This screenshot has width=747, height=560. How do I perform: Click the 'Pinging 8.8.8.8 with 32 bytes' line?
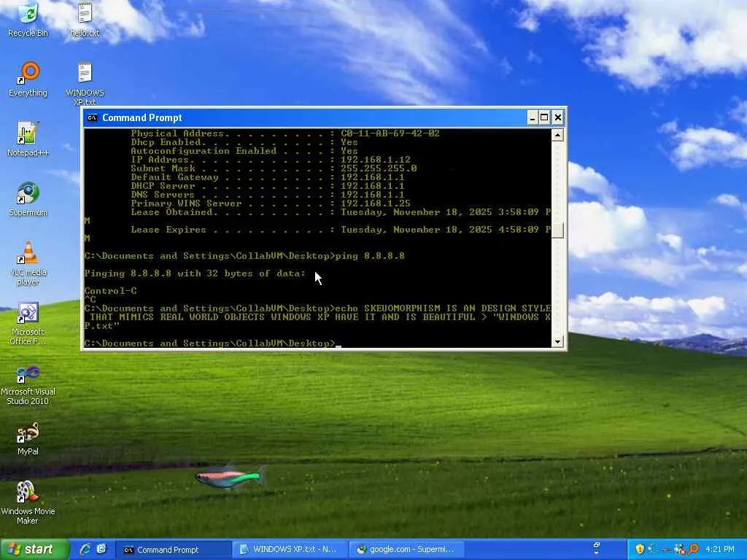coord(194,273)
